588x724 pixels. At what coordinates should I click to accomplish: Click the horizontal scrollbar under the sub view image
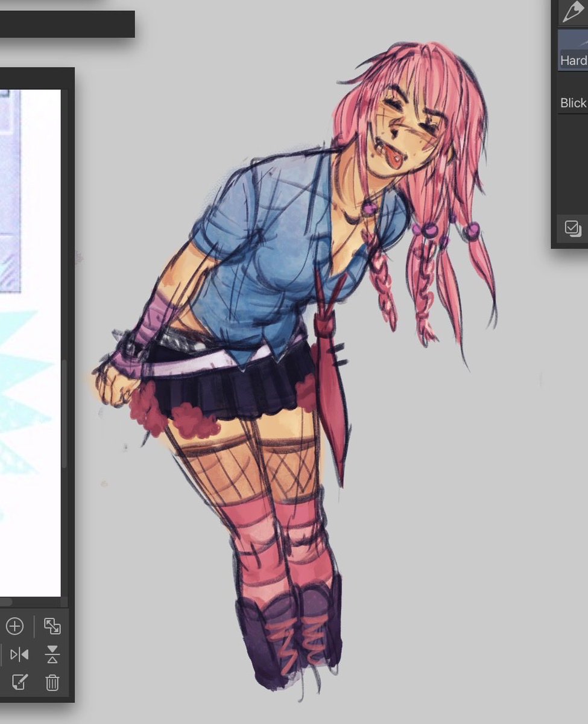5,602
